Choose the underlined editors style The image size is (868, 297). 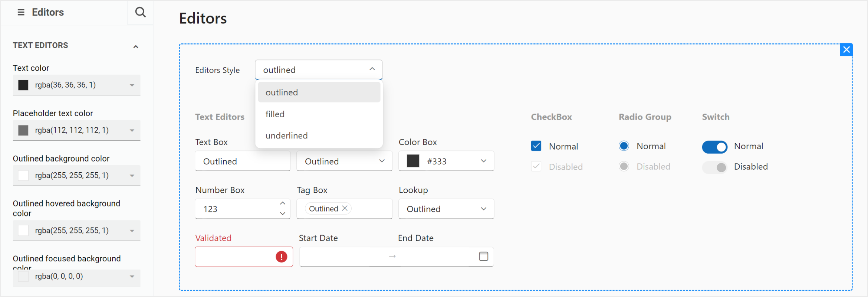point(319,136)
